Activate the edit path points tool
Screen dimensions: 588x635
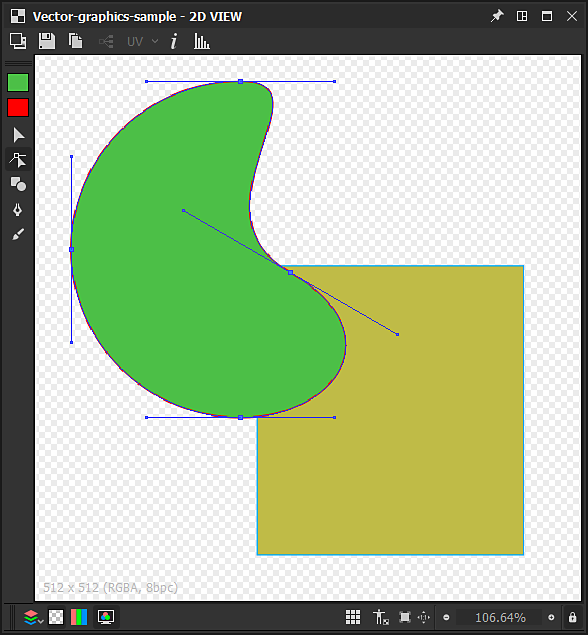(18, 160)
